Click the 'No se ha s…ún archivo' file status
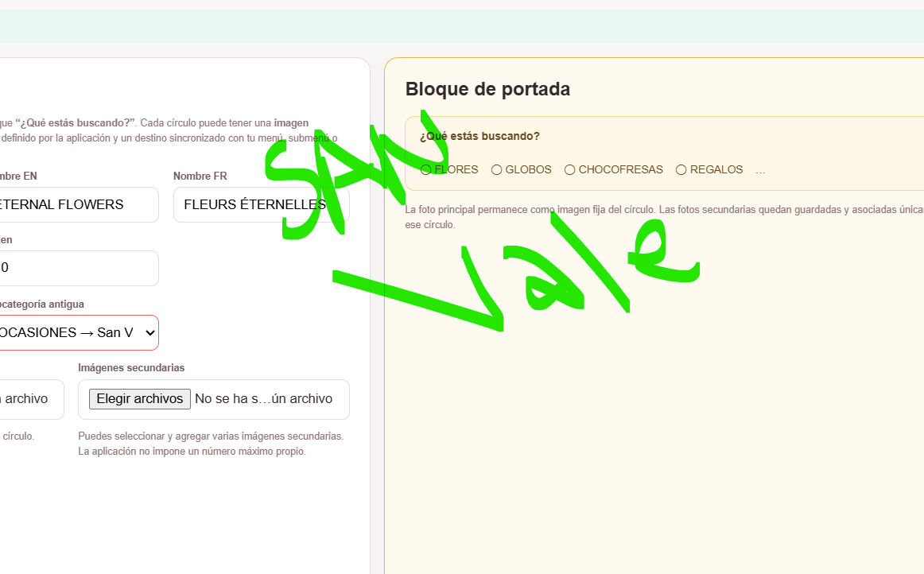The image size is (924, 574). (x=263, y=399)
